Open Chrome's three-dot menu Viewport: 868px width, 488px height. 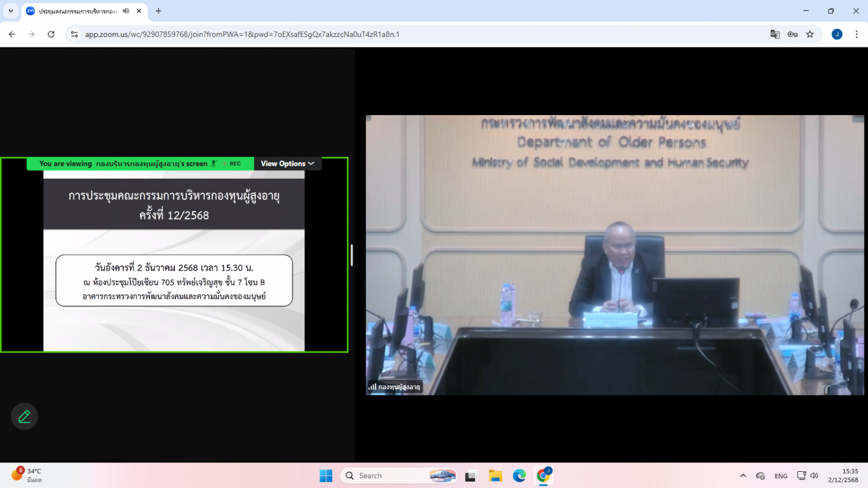pyautogui.click(x=856, y=35)
